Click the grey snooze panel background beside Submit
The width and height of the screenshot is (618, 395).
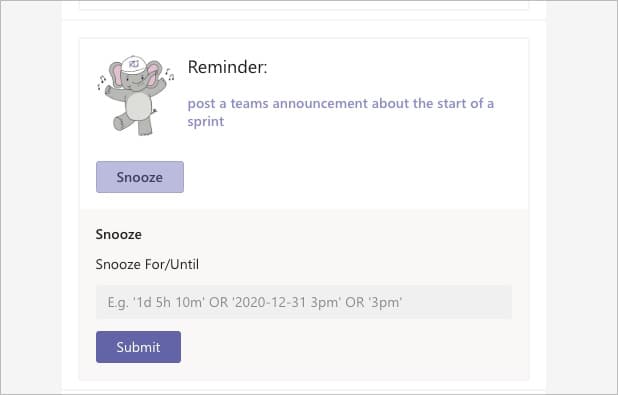(347, 347)
